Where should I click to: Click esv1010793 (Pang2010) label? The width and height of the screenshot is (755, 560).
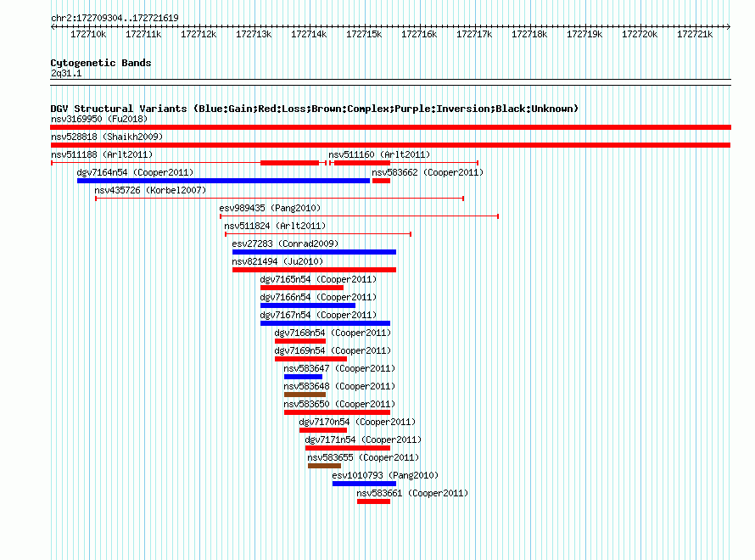click(385, 475)
